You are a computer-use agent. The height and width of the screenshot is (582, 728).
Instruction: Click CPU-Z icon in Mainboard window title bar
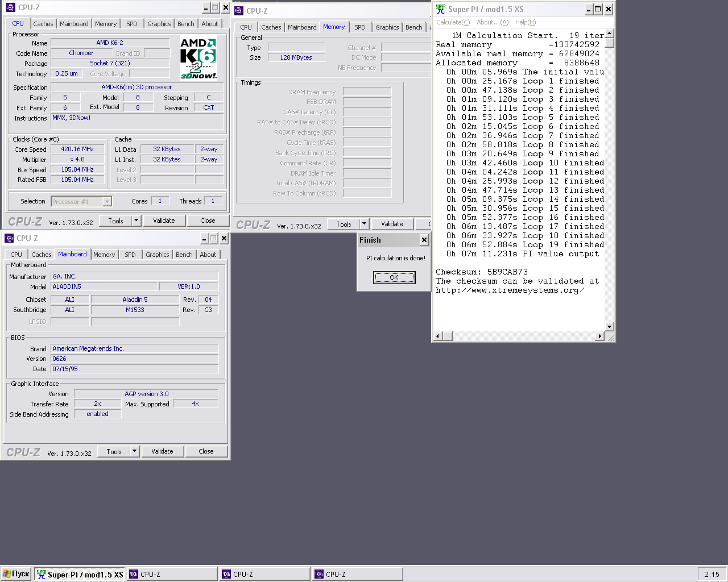9,238
